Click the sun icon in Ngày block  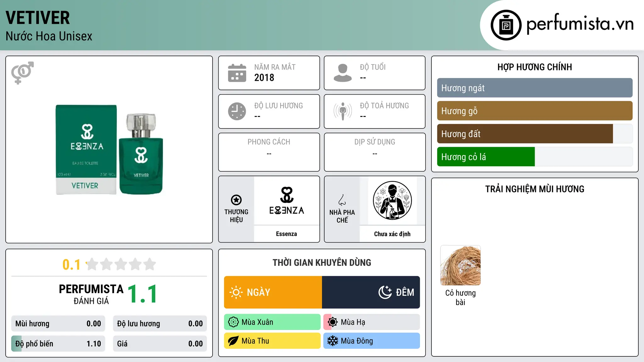[236, 292]
